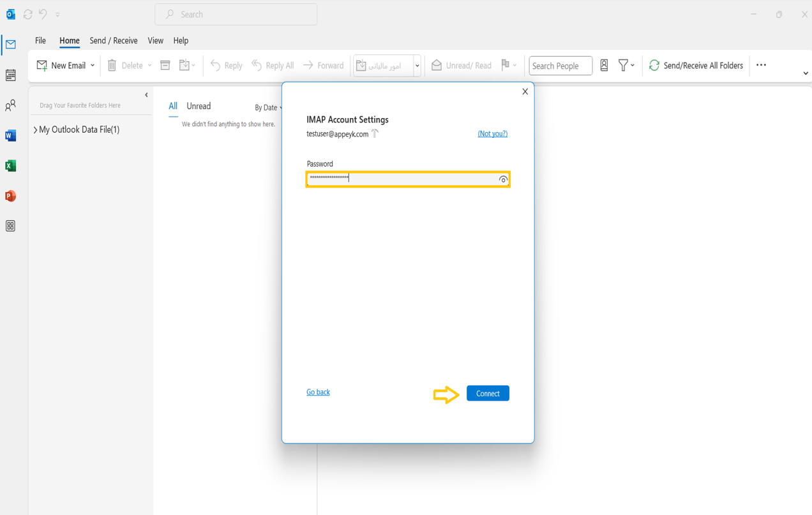Open the Help ribbon tab
812x515 pixels.
[x=181, y=40]
